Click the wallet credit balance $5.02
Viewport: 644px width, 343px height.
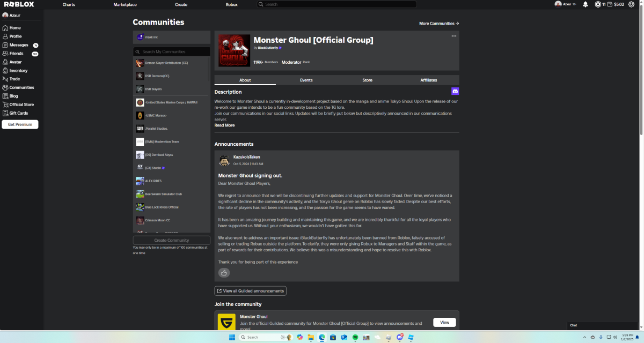click(x=619, y=4)
